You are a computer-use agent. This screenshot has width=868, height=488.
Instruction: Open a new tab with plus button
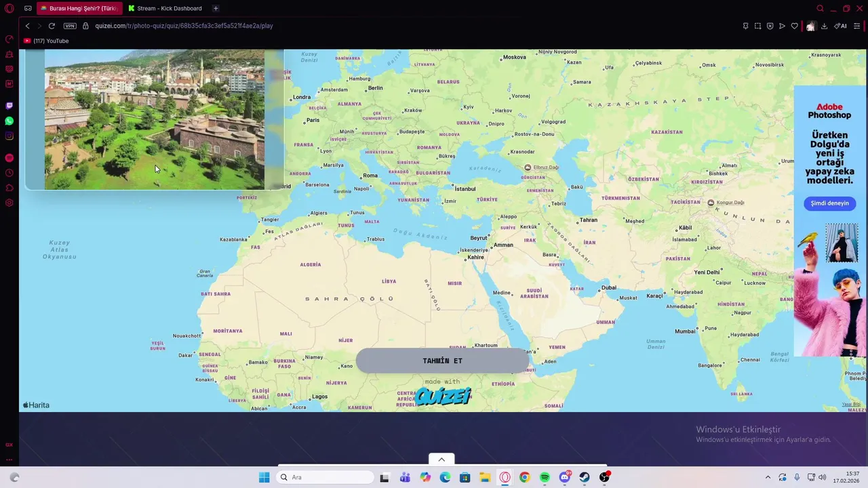click(x=216, y=8)
